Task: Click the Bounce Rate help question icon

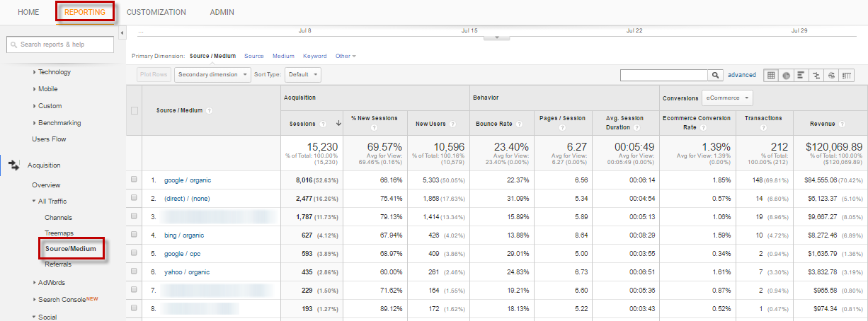Action: click(518, 124)
